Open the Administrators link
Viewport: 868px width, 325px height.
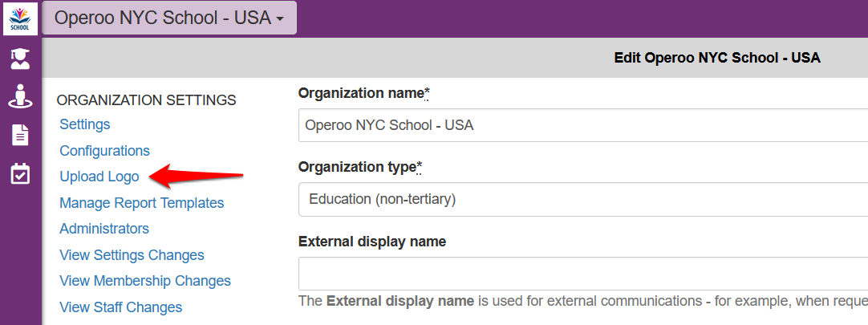click(x=104, y=228)
